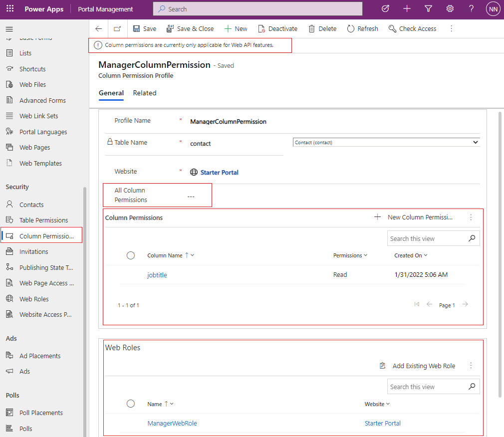Open record in new window icon
504x437 pixels.
[117, 28]
